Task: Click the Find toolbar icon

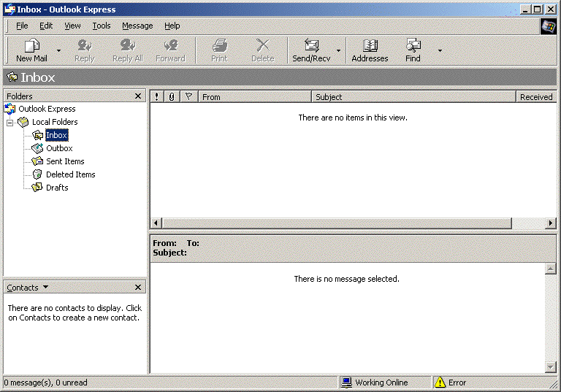Action: click(x=413, y=45)
